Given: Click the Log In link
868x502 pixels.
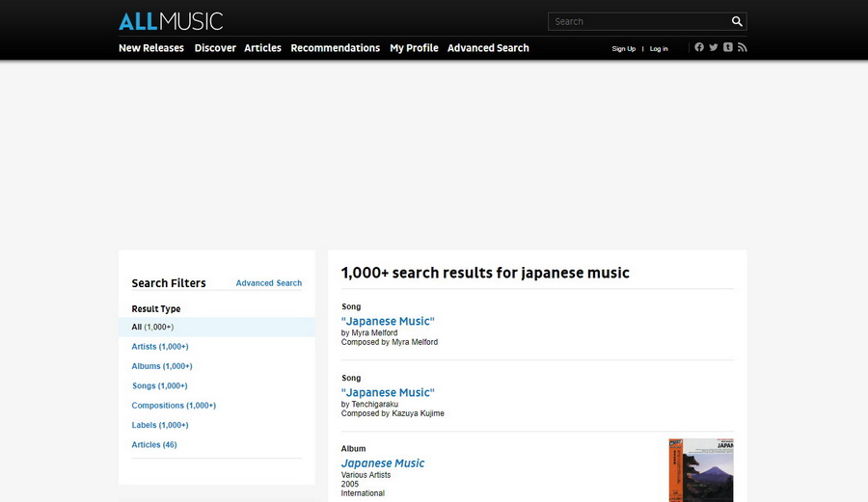Looking at the screenshot, I should [659, 49].
